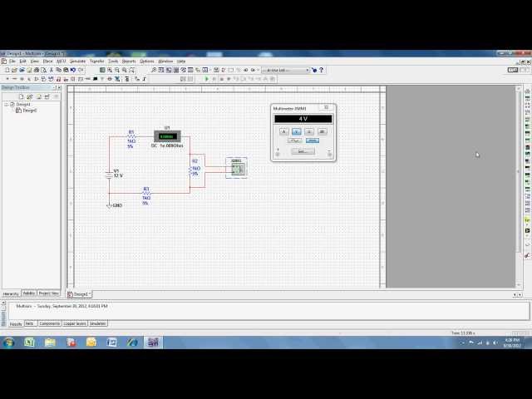Screen dimensions: 532x399
Task: Open File Explorer from the taskbar
Action: (x=50, y=342)
